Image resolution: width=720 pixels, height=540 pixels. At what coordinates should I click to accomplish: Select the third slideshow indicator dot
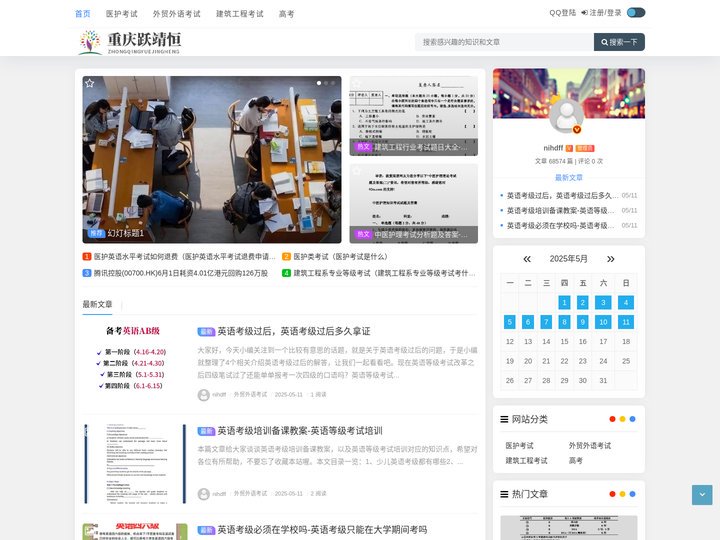tap(333, 83)
